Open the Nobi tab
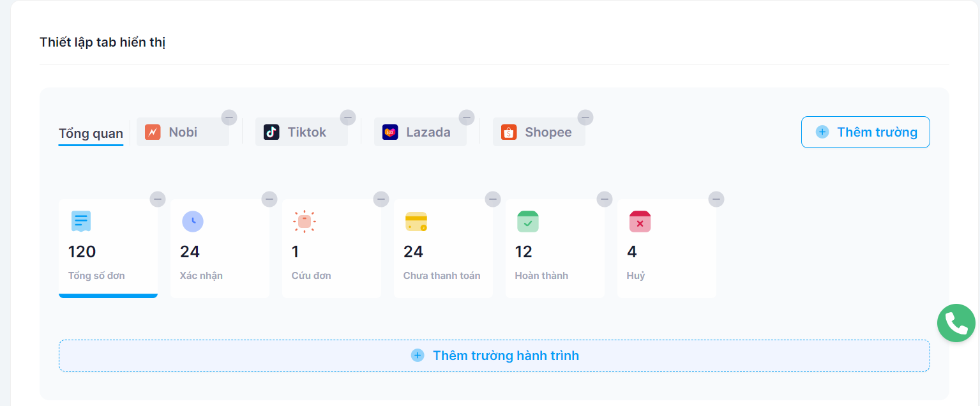This screenshot has height=406, width=980. click(183, 132)
